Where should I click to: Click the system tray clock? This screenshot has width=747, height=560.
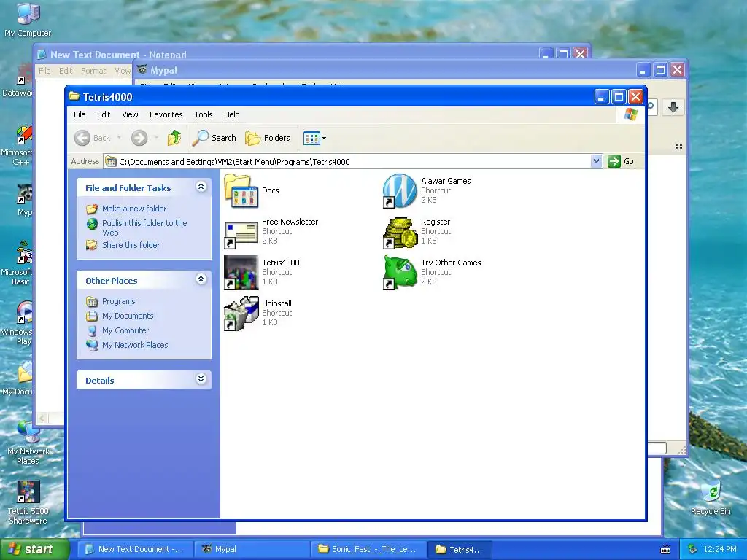[x=719, y=549]
